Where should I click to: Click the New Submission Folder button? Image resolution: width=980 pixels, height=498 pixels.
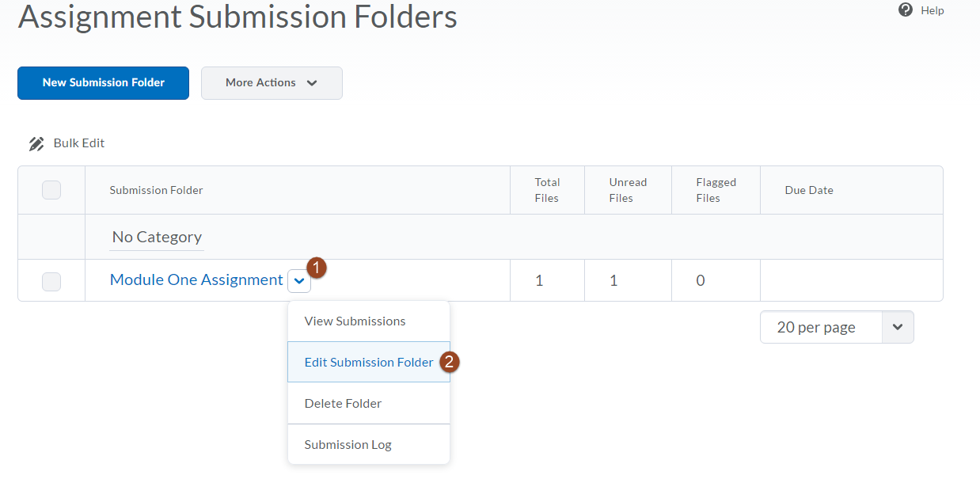click(x=103, y=83)
